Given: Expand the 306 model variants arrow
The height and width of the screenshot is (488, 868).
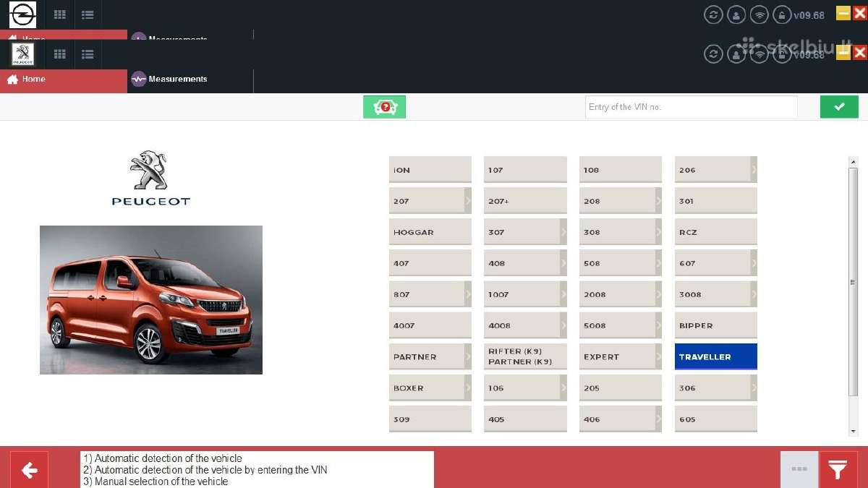Looking at the screenshot, I should click(x=754, y=388).
